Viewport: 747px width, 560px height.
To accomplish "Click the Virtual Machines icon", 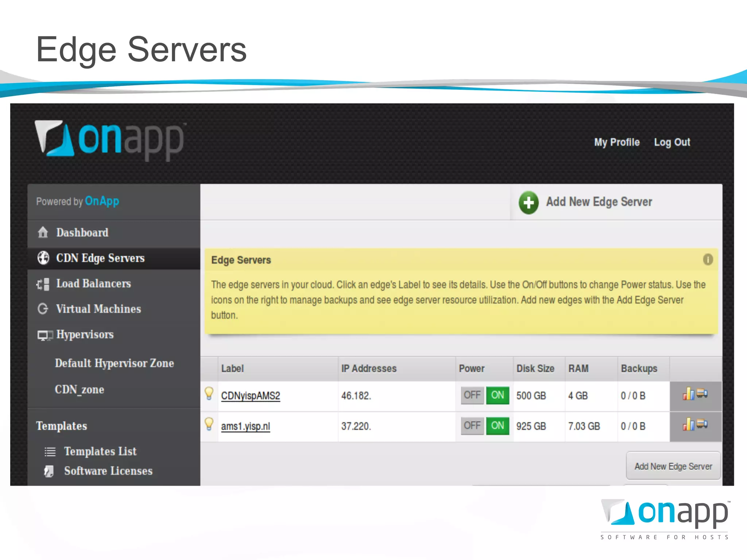I will (43, 309).
